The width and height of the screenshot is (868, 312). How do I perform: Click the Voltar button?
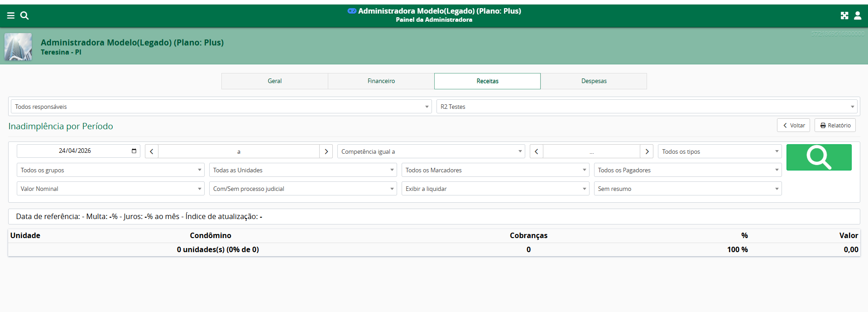pyautogui.click(x=793, y=126)
